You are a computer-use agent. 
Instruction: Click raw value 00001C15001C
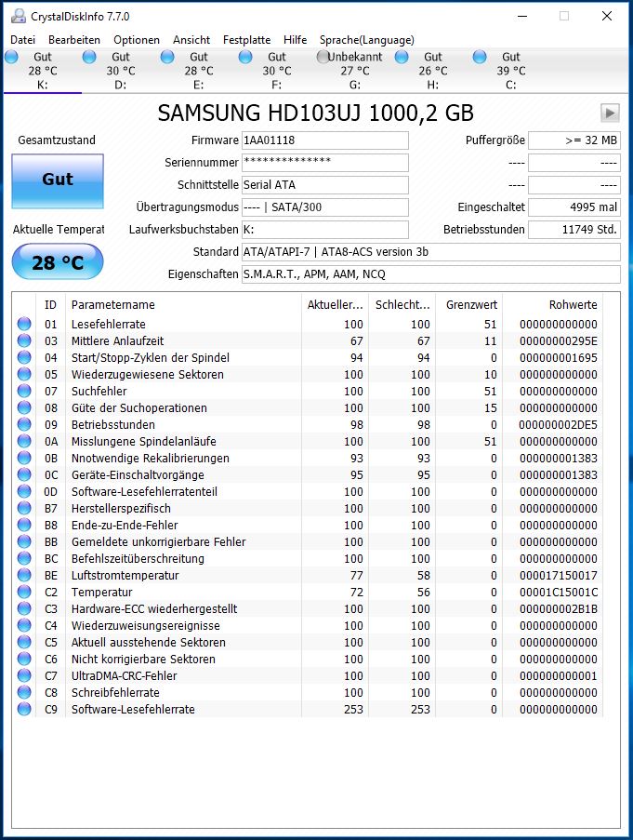tap(559, 592)
